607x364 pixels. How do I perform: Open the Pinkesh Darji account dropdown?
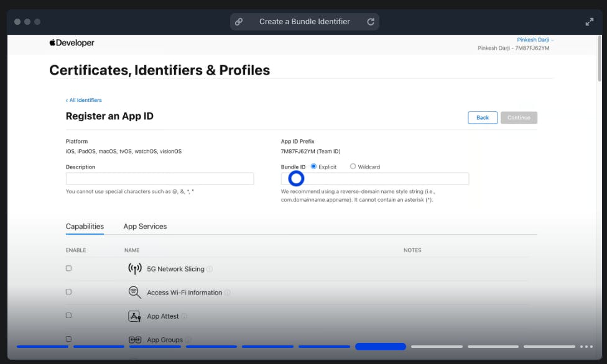pyautogui.click(x=535, y=40)
